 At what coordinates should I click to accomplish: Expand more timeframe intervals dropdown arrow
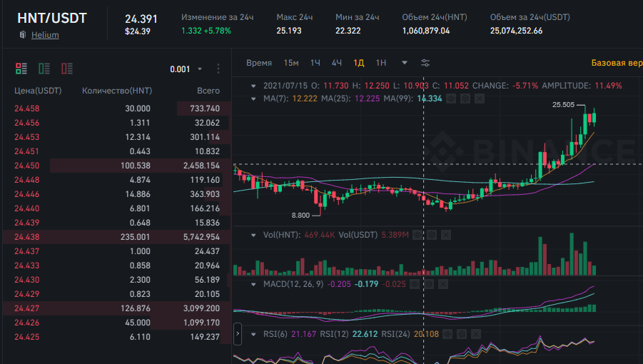click(x=405, y=63)
